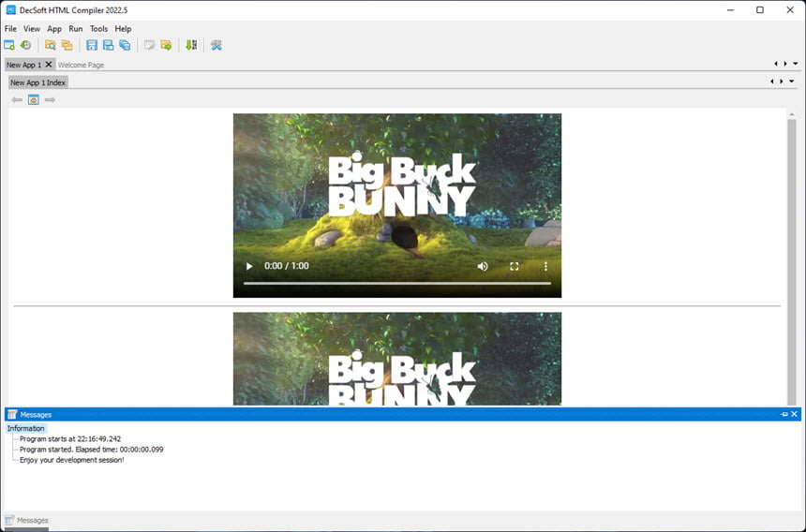Open the first video's three-dot options
This screenshot has height=532, width=806.
coord(545,266)
